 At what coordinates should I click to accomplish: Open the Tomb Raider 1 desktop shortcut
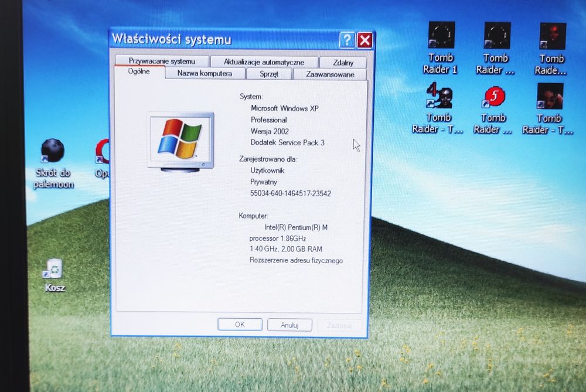click(x=441, y=47)
